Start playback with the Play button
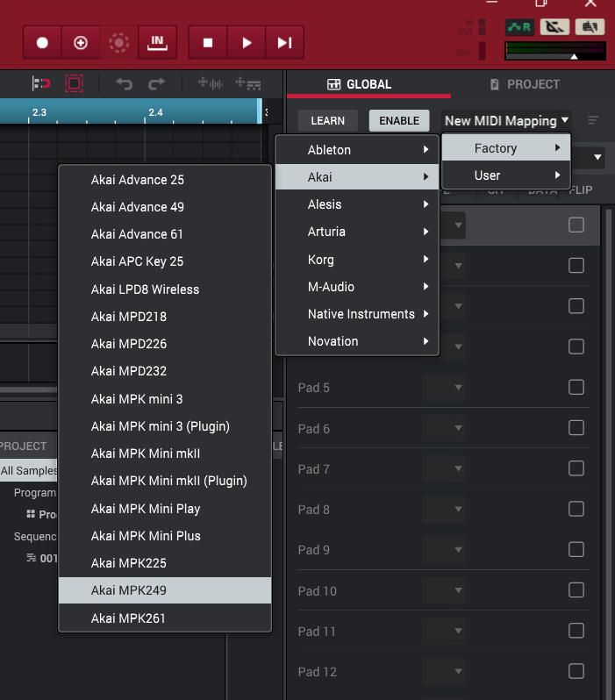Image resolution: width=615 pixels, height=700 pixels. coord(247,43)
